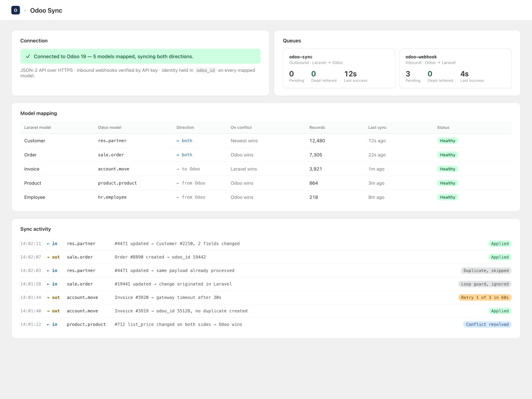Click the Direction column header
This screenshot has width=532, height=399.
185,128
